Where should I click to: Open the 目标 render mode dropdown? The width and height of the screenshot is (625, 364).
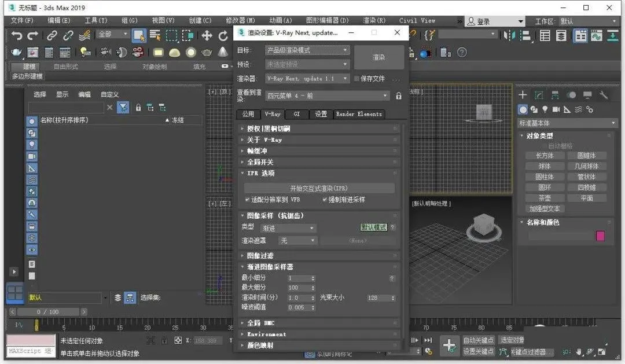click(x=307, y=50)
